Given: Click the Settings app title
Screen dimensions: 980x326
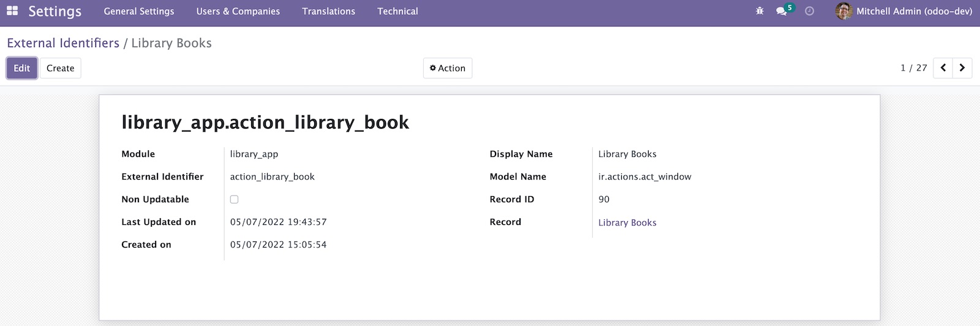Looking at the screenshot, I should pyautogui.click(x=55, y=12).
